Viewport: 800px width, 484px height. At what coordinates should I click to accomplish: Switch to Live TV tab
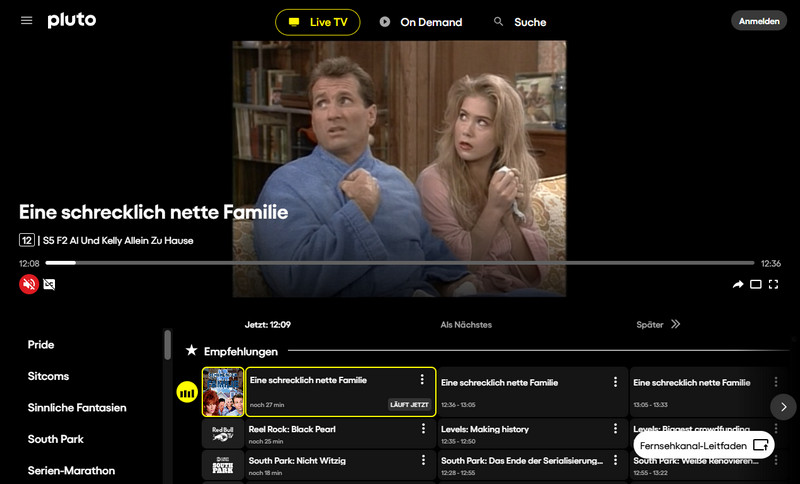click(317, 22)
